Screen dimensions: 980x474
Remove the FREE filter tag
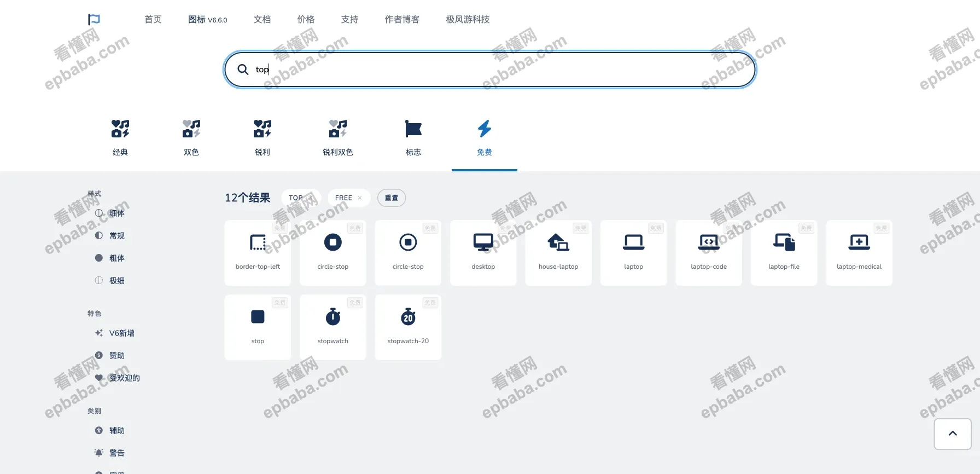(359, 198)
